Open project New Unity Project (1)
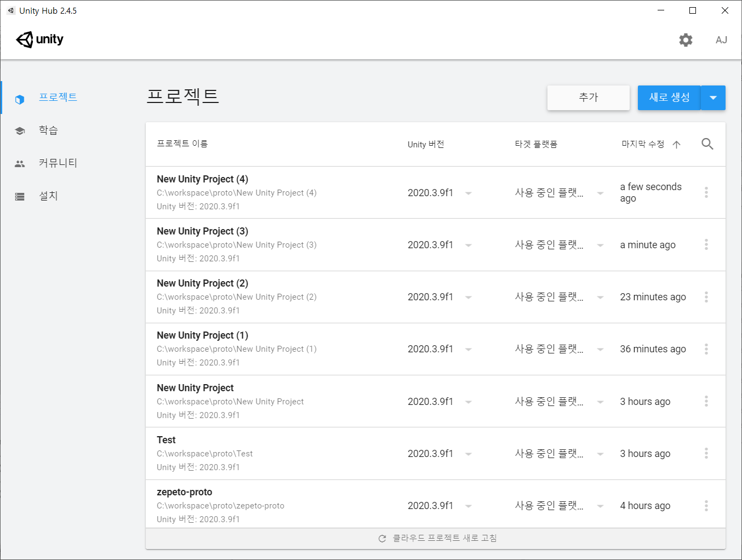 (202, 335)
